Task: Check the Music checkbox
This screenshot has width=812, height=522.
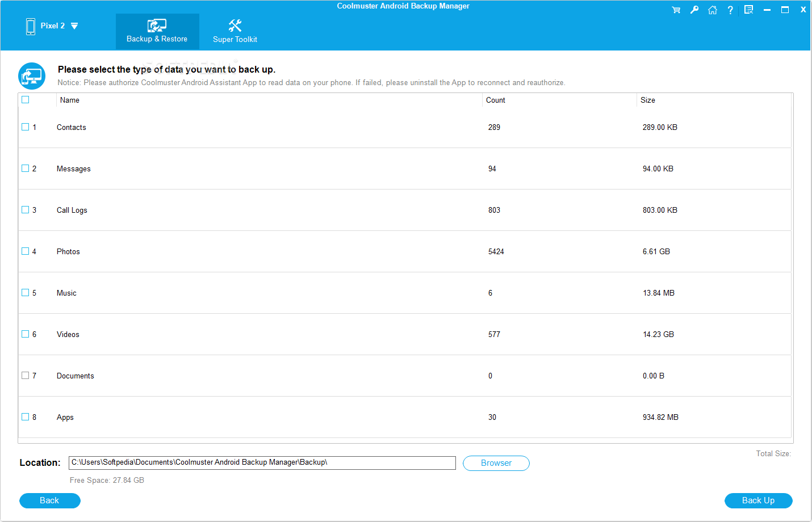Action: pyautogui.click(x=25, y=293)
